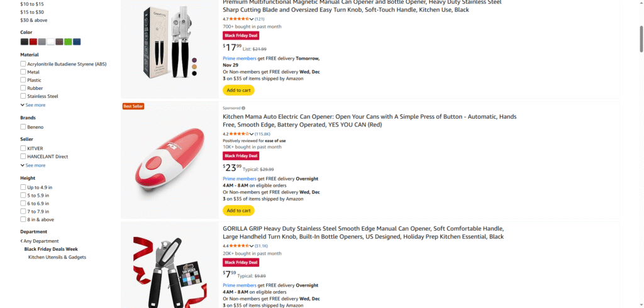Enable the Beneno brand checkbox

pyautogui.click(x=23, y=127)
